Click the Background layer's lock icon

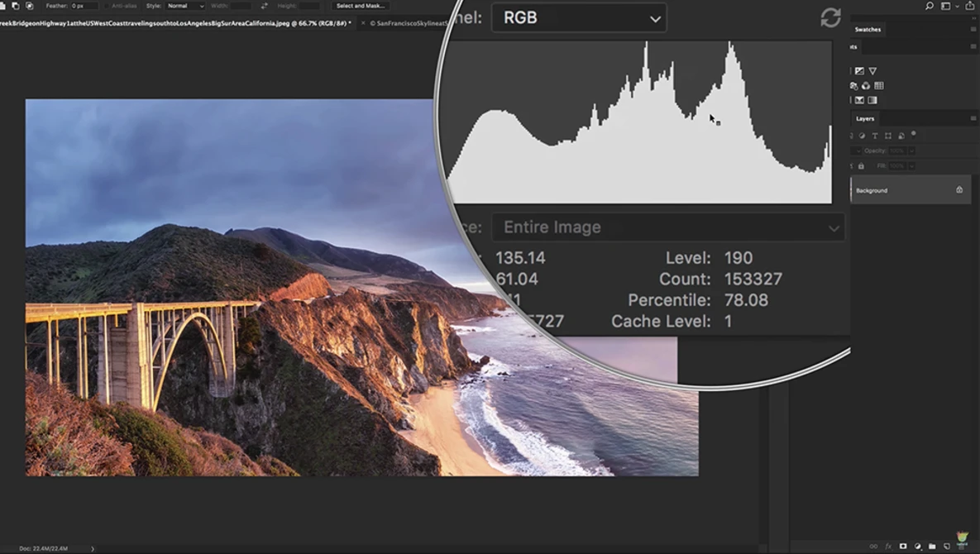tap(959, 190)
